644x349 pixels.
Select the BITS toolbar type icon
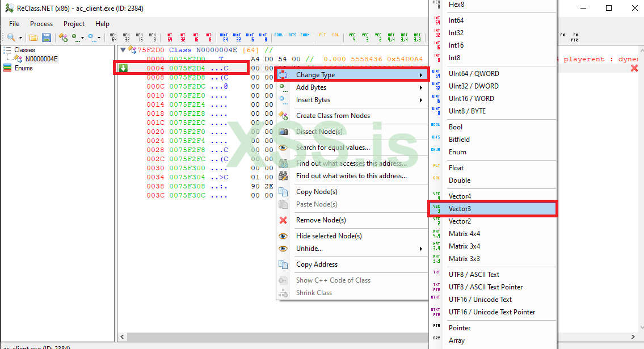292,35
